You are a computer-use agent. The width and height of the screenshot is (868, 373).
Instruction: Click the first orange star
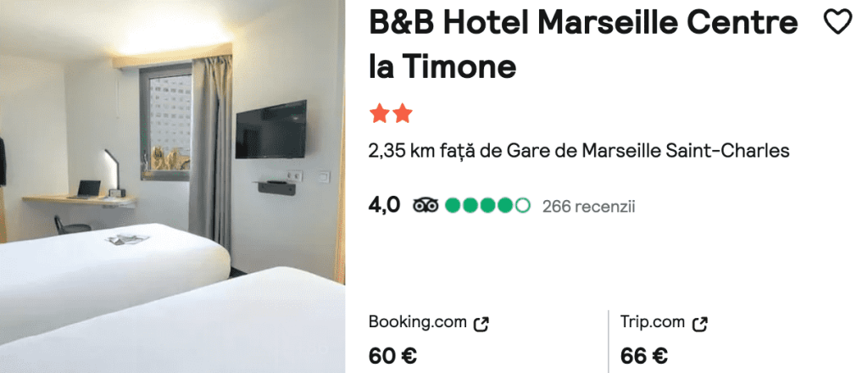[x=380, y=114]
